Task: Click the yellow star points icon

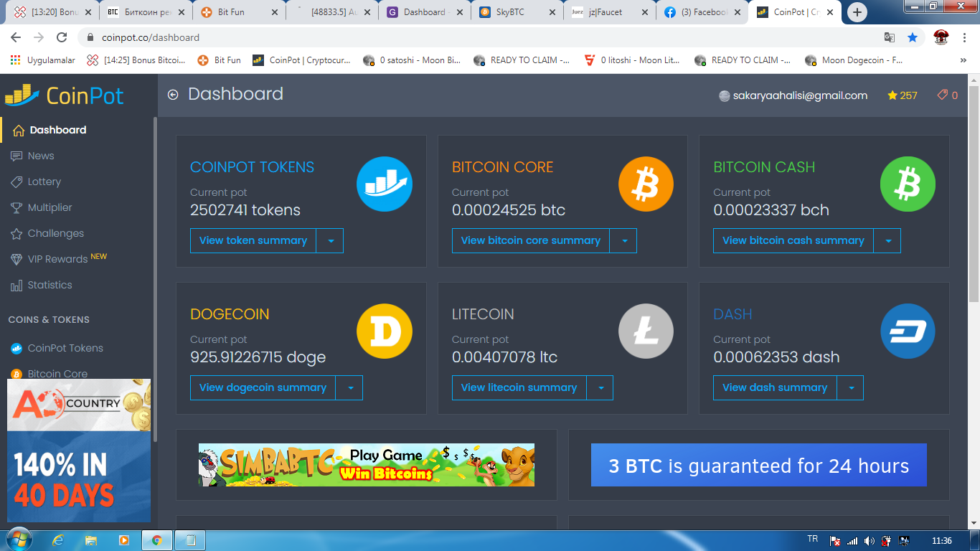Action: click(x=892, y=95)
